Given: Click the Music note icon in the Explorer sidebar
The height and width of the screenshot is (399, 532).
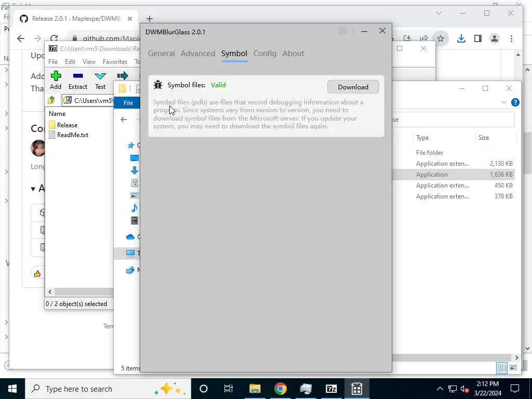Looking at the screenshot, I should coord(135,208).
